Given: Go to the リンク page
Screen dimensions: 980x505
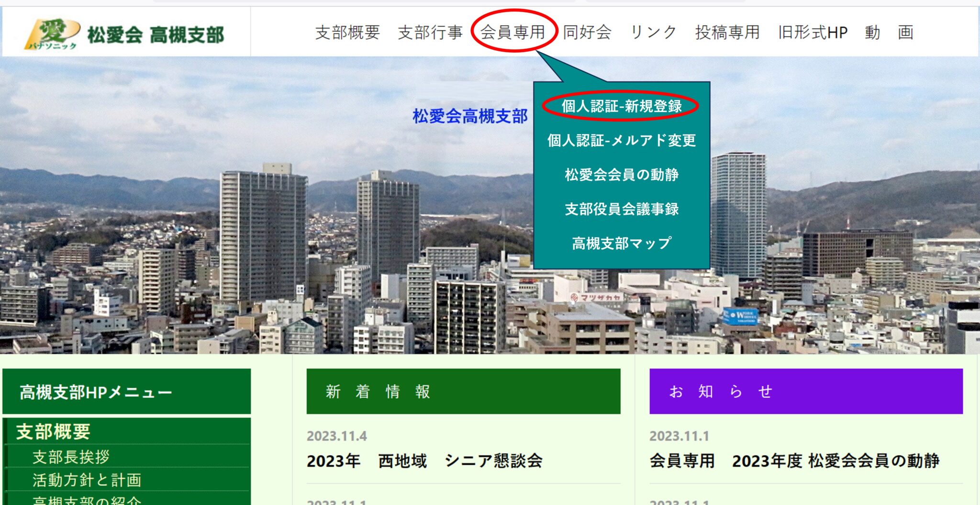Looking at the screenshot, I should coord(653,33).
